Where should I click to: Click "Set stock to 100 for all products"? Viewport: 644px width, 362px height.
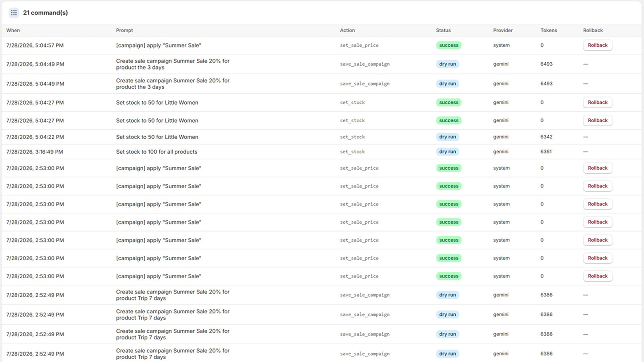tap(157, 152)
